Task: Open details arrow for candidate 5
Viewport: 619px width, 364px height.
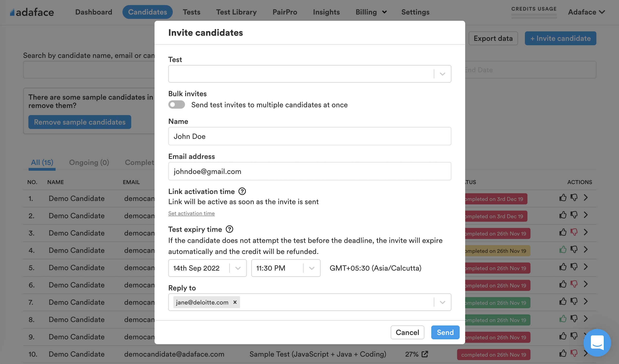Action: (x=586, y=267)
